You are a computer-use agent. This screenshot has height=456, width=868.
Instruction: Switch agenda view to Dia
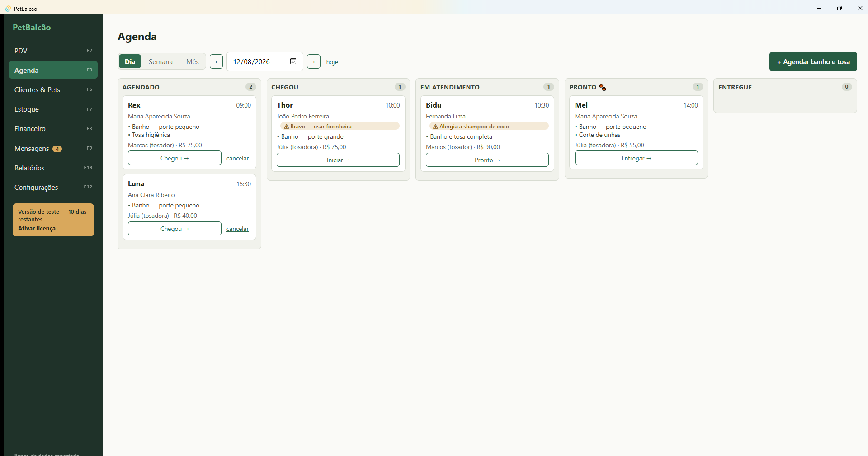coord(130,61)
